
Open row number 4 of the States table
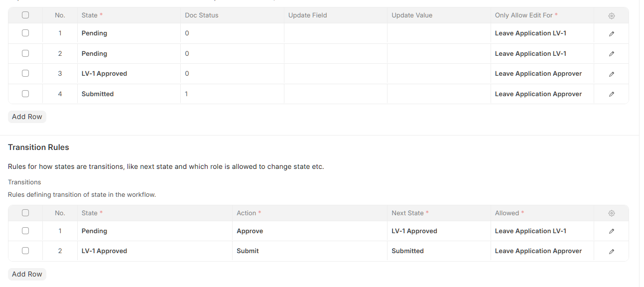point(60,94)
